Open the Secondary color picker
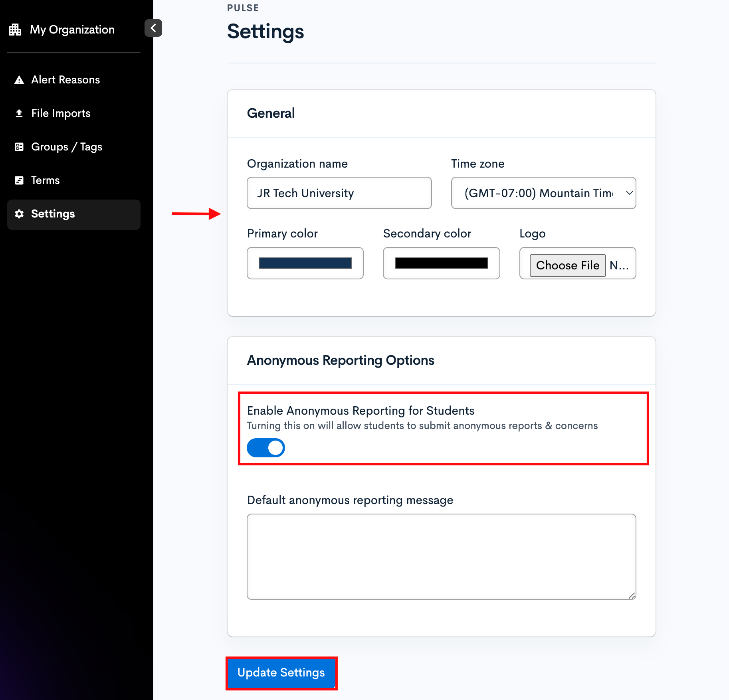 [441, 263]
